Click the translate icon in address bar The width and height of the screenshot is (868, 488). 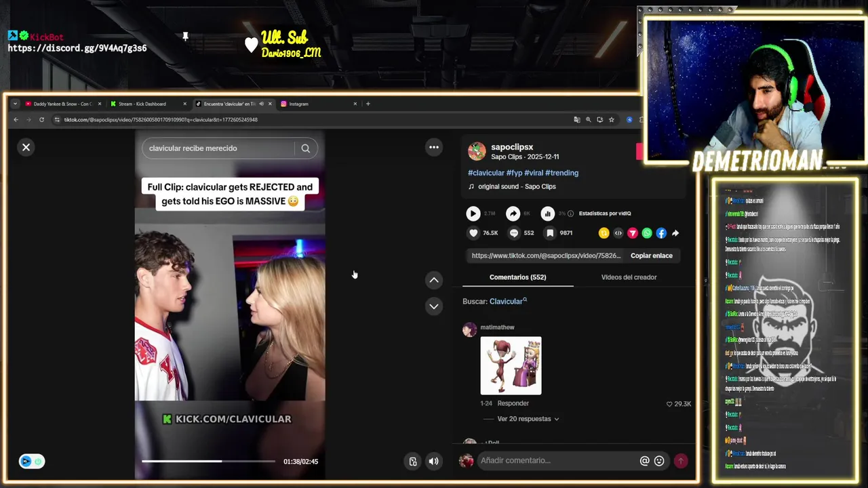point(576,120)
